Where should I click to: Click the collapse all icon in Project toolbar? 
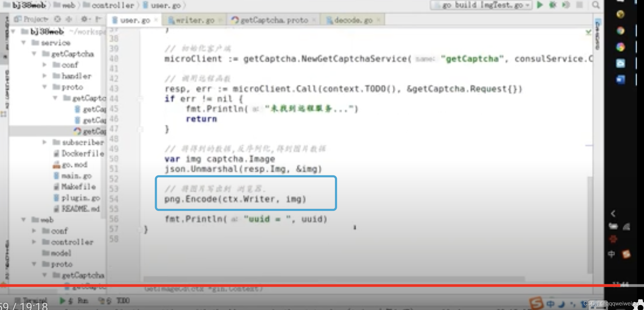click(69, 19)
